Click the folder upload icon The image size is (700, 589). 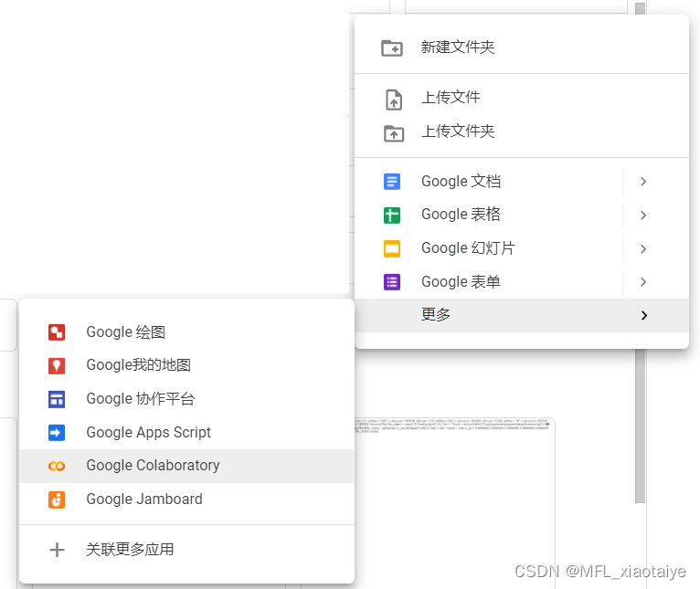pos(393,133)
